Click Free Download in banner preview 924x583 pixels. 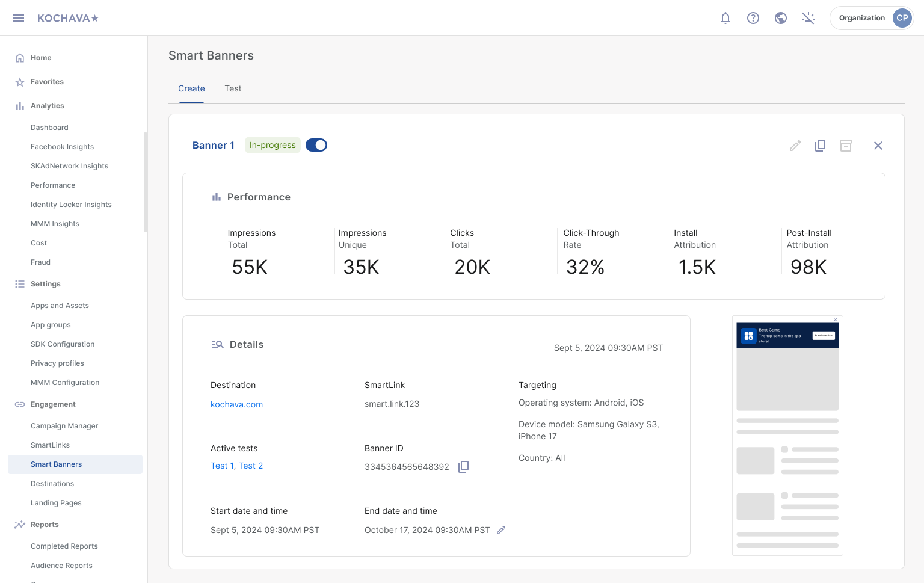[x=824, y=335]
